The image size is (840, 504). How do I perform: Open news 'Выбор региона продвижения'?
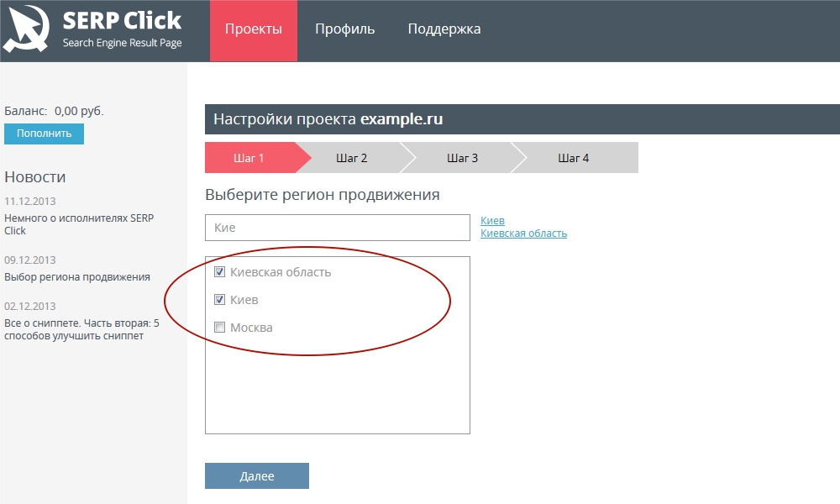pyautogui.click(x=77, y=276)
